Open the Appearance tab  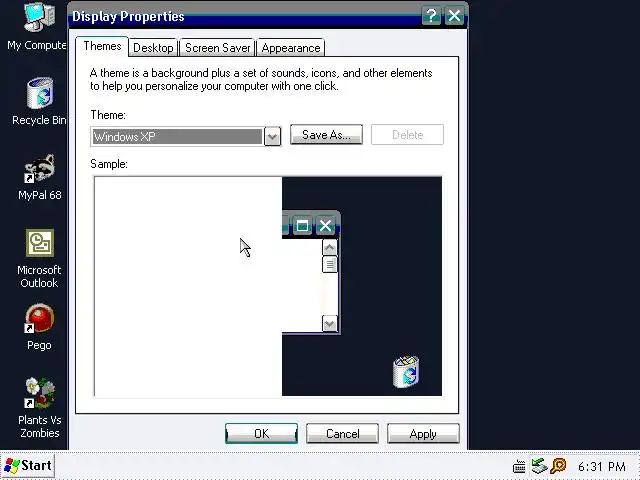[291, 48]
